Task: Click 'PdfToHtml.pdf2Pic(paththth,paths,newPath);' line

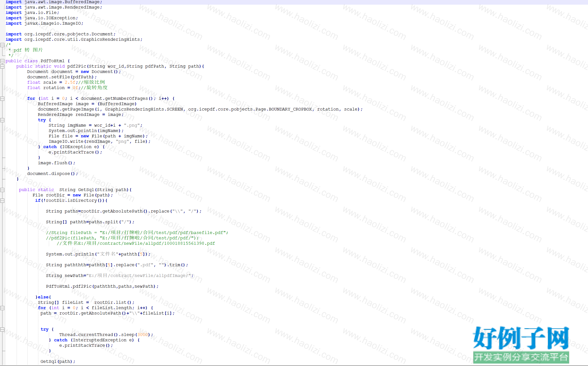Action: point(102,286)
